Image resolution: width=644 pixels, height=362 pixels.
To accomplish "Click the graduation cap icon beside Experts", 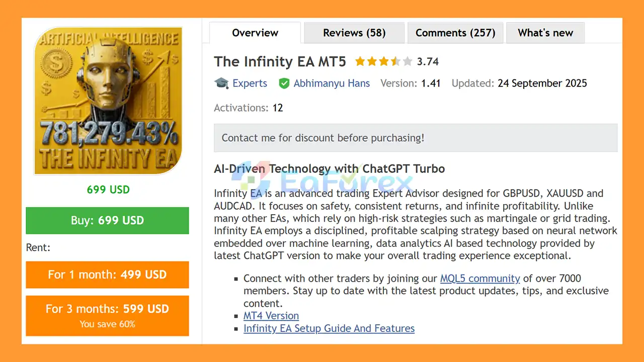I will point(221,83).
